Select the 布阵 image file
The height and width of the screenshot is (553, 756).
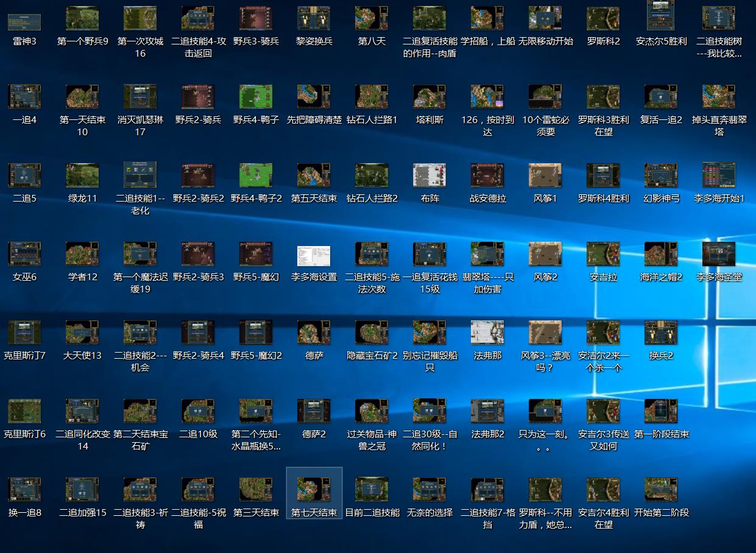click(429, 176)
